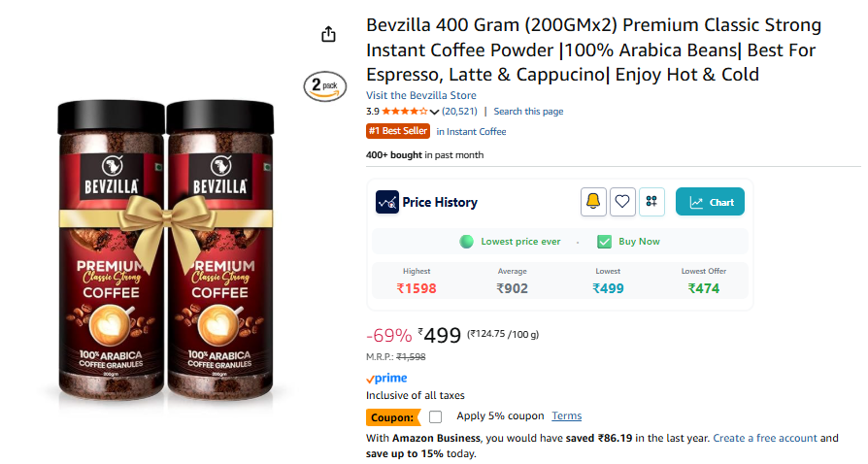Open the compare products grid icon

click(651, 202)
